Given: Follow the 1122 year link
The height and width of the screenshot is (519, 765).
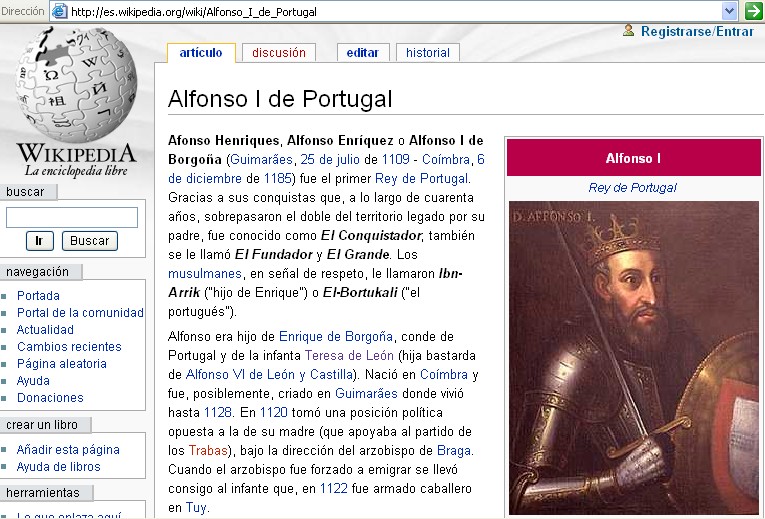Looking at the screenshot, I should point(334,489).
